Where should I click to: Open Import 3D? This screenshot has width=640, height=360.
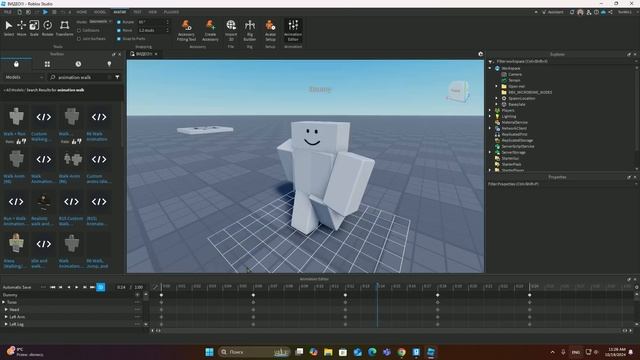(x=231, y=30)
